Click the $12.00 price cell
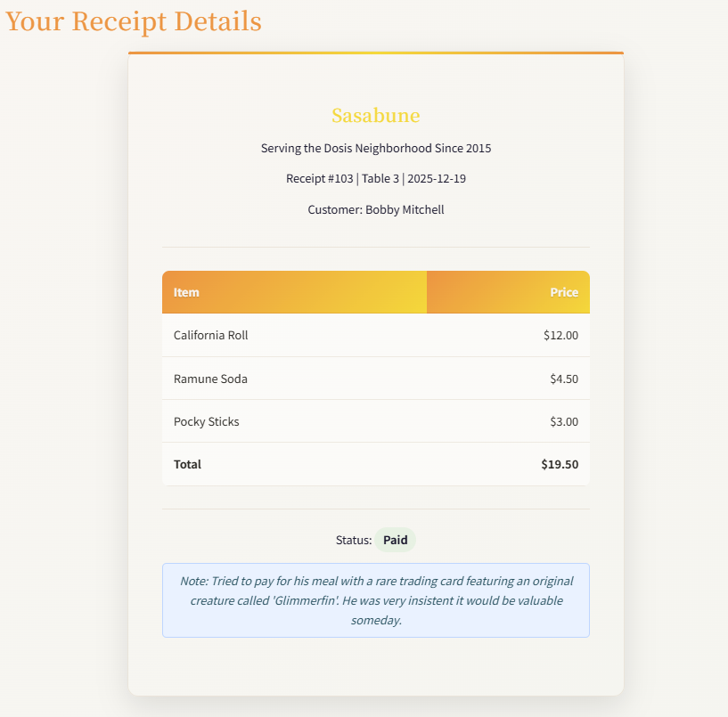 [x=560, y=336]
